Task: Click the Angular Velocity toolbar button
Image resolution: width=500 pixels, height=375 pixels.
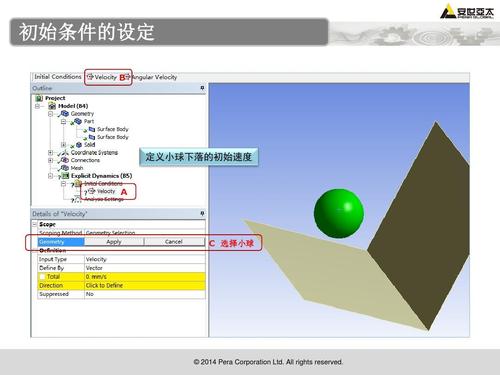Action: 152,77
